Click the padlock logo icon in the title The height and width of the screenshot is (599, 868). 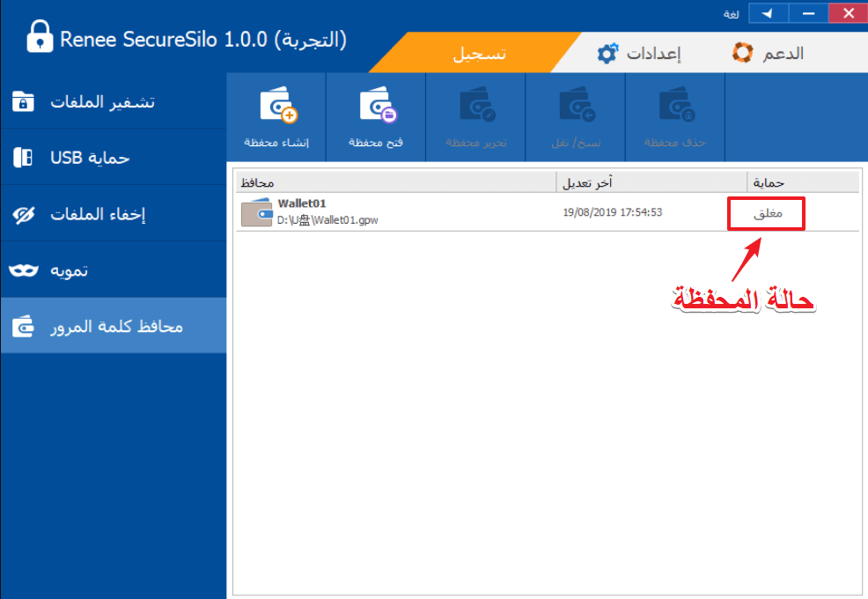pos(40,37)
